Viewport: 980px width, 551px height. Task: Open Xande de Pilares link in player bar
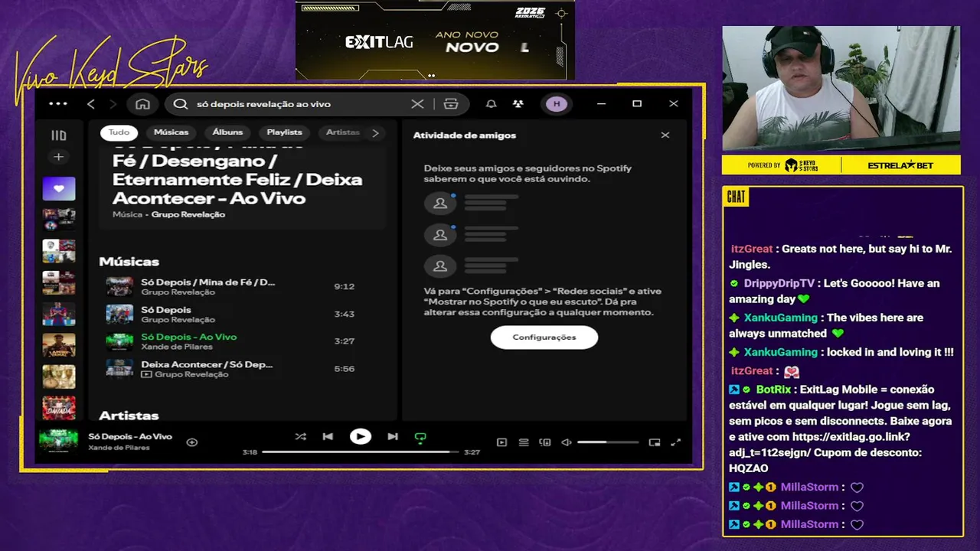click(x=119, y=448)
